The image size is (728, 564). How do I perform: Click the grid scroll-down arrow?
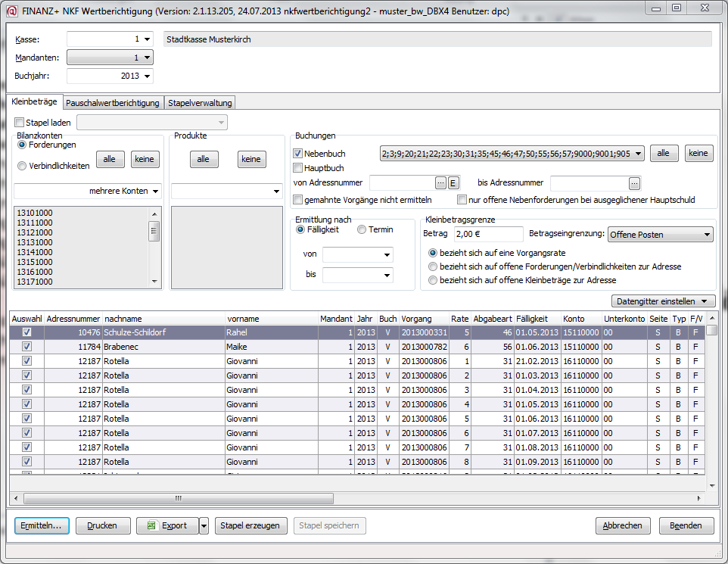pyautogui.click(x=712, y=486)
